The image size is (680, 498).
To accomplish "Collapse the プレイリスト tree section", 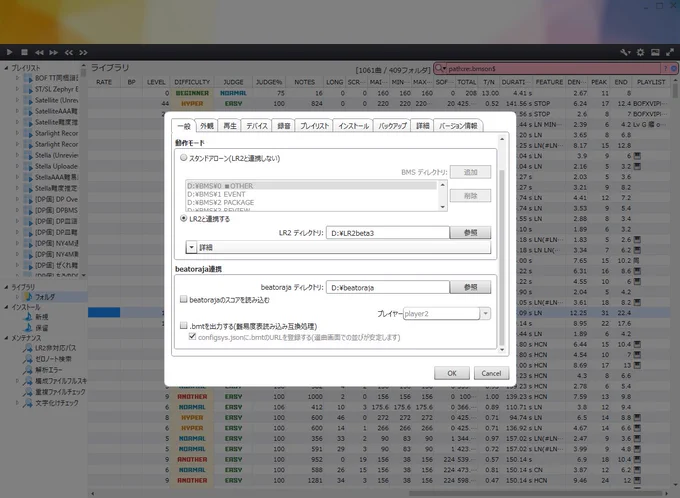I will pos(6,68).
